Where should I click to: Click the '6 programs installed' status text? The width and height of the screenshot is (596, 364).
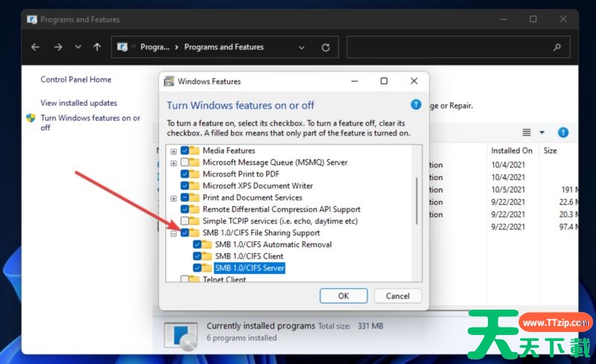[241, 338]
